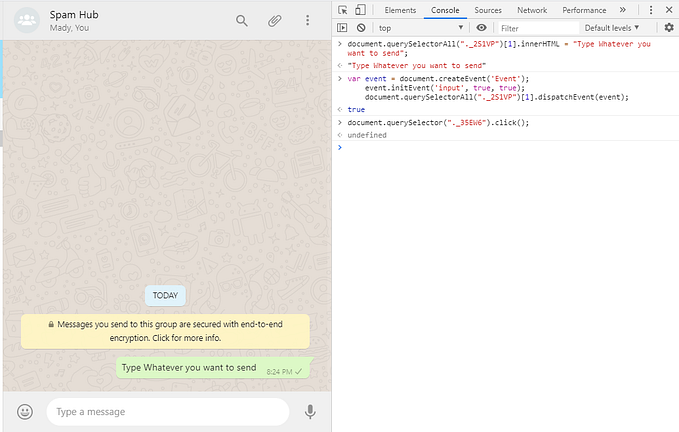Open the DevTools customize three-dot menu
The image size is (679, 432).
point(651,10)
